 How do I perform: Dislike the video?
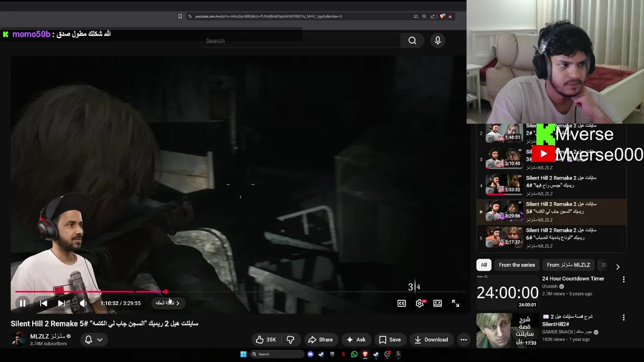tap(290, 339)
